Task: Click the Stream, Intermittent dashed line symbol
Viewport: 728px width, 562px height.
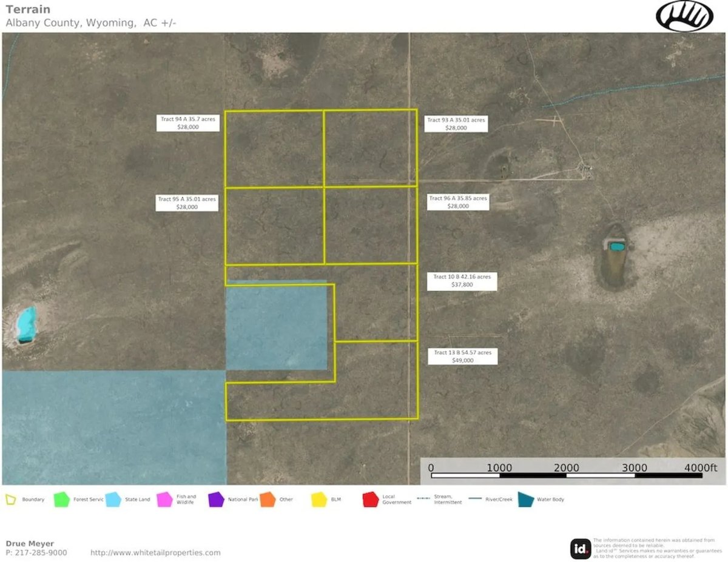Action: pyautogui.click(x=425, y=499)
